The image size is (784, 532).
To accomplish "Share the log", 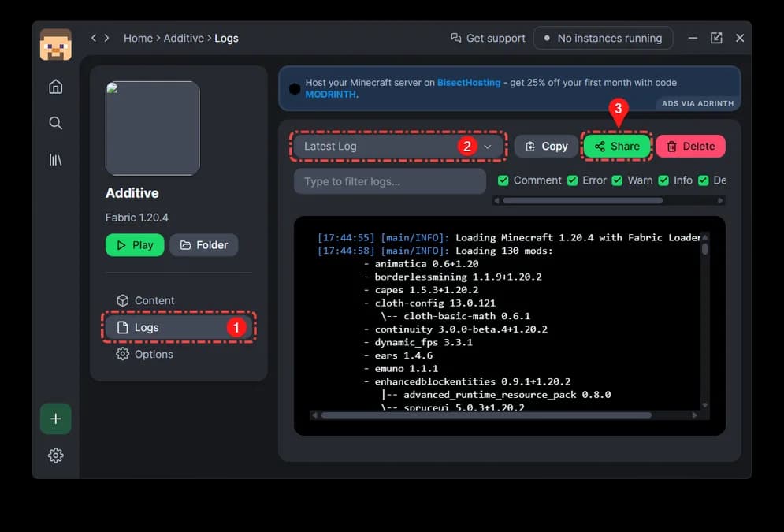I will click(x=617, y=147).
